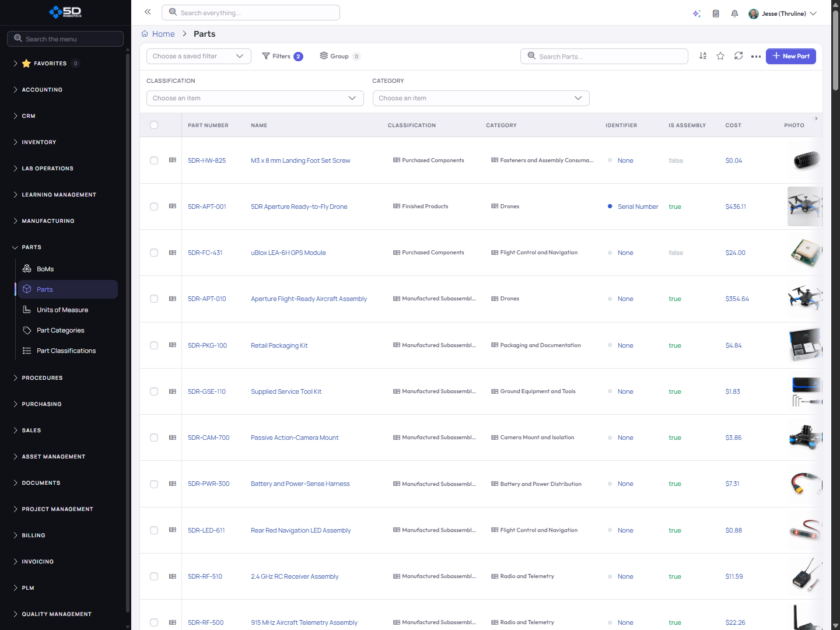
Task: Click the sort order icon
Action: click(x=703, y=56)
